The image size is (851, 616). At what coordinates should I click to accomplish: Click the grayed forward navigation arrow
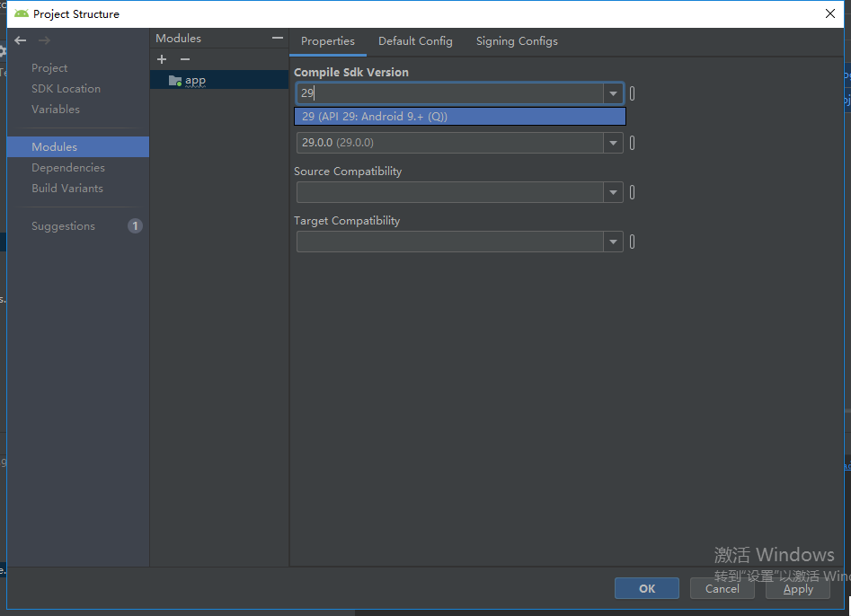pyautogui.click(x=43, y=40)
